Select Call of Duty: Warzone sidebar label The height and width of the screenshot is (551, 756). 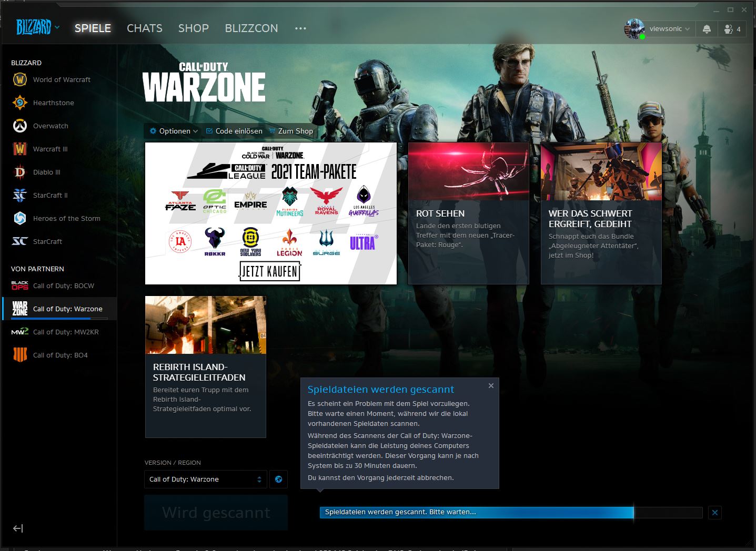tap(68, 309)
